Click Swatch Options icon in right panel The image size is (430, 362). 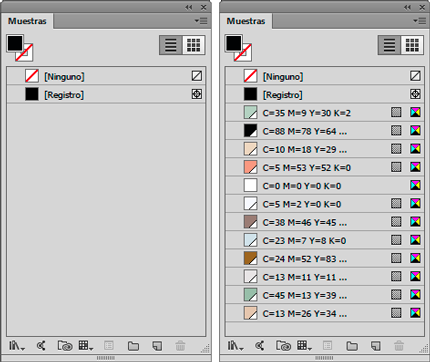click(327, 346)
